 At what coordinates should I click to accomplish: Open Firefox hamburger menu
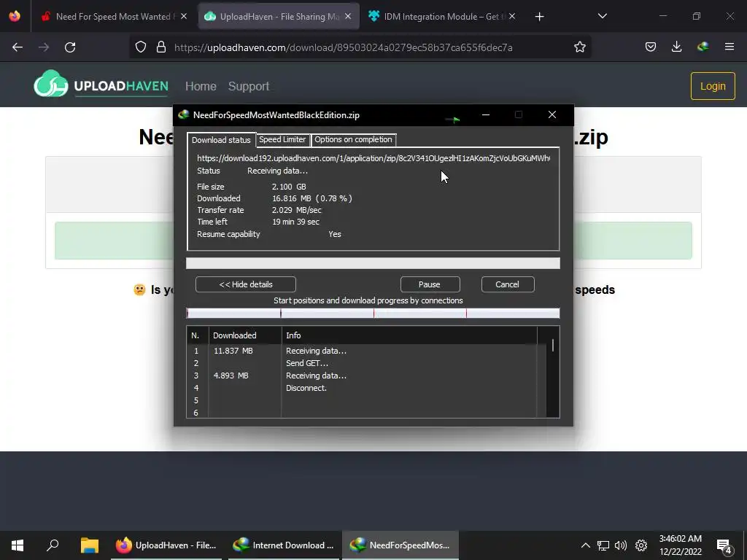coord(729,47)
